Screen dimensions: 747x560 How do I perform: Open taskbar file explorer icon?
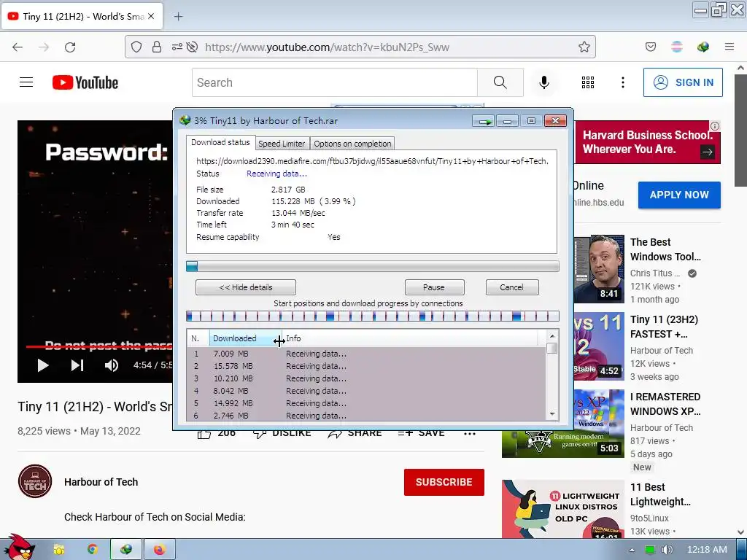[x=59, y=550]
